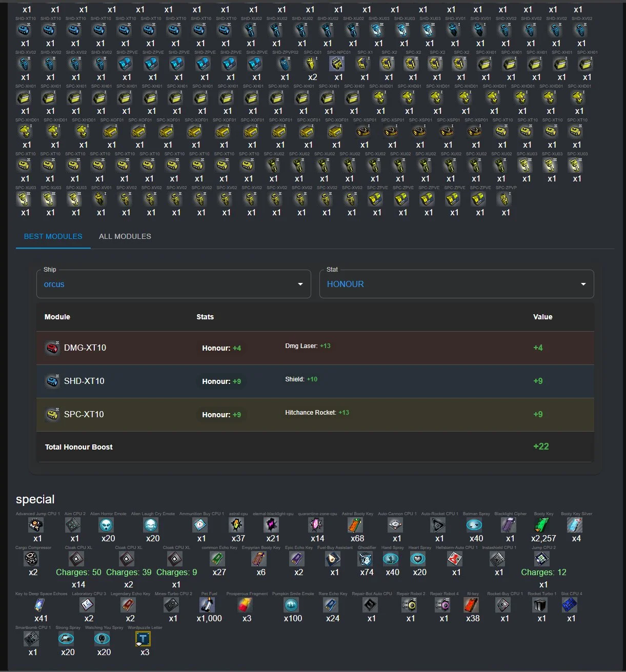Open the Ship dropdown showing orcus
626x672 pixels.
point(173,284)
